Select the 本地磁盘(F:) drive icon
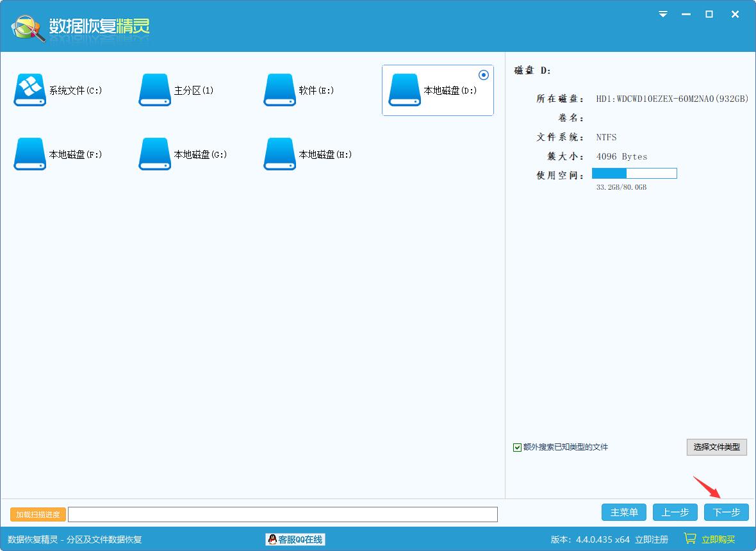756x551 pixels. [30, 154]
